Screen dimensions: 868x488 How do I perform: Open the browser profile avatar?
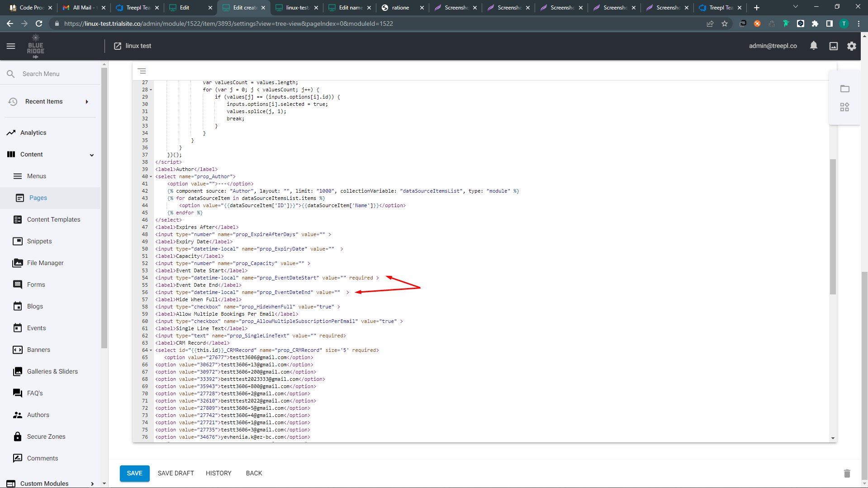click(844, 24)
